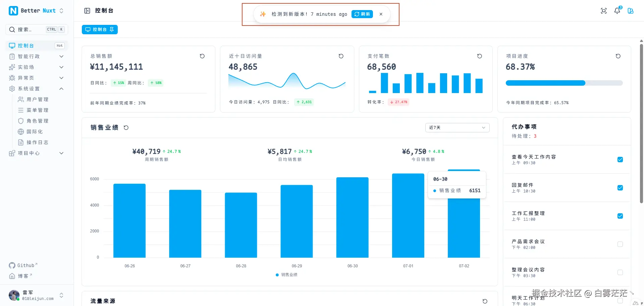
Task: Open the user account menu arrows
Action: (61, 295)
